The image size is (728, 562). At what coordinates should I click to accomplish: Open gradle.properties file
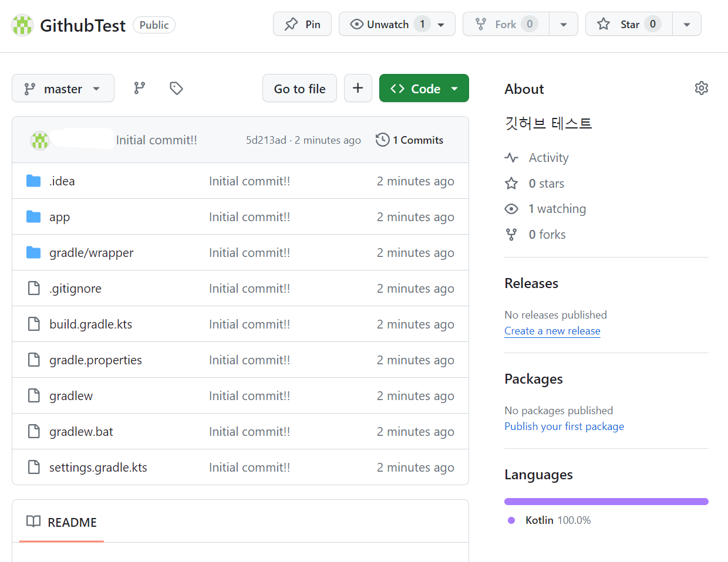point(96,360)
